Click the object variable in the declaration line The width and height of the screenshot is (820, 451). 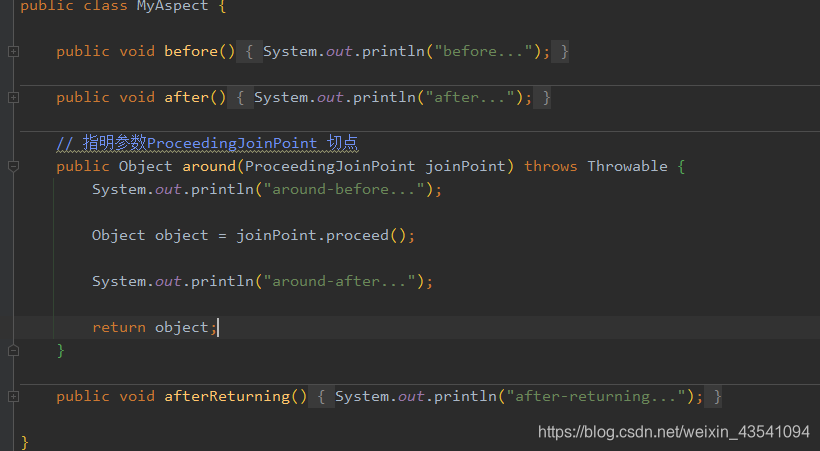(181, 235)
